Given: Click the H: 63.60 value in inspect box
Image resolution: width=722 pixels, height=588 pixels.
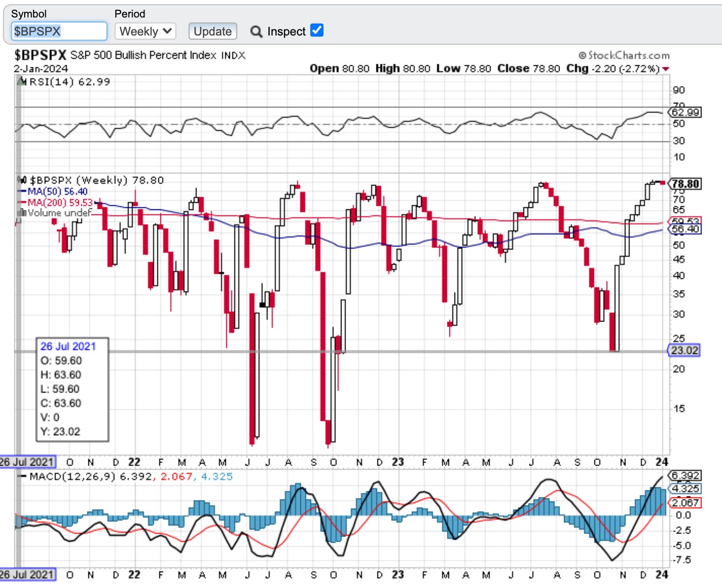Looking at the screenshot, I should [61, 375].
